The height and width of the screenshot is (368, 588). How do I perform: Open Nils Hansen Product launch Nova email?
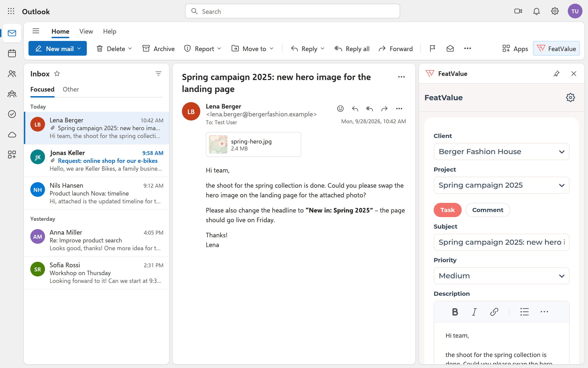pyautogui.click(x=96, y=193)
